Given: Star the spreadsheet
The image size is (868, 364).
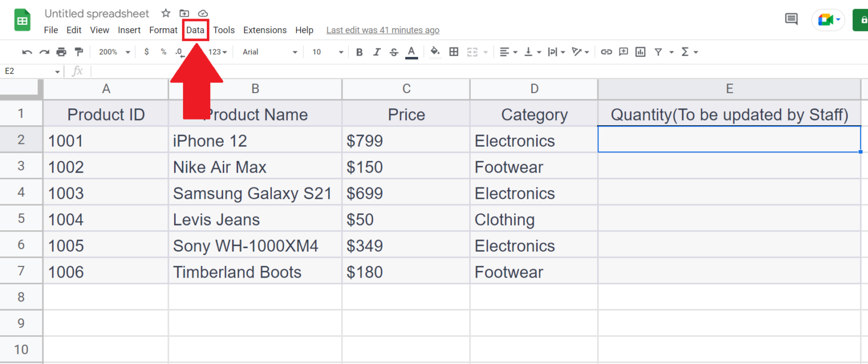Looking at the screenshot, I should tap(166, 13).
